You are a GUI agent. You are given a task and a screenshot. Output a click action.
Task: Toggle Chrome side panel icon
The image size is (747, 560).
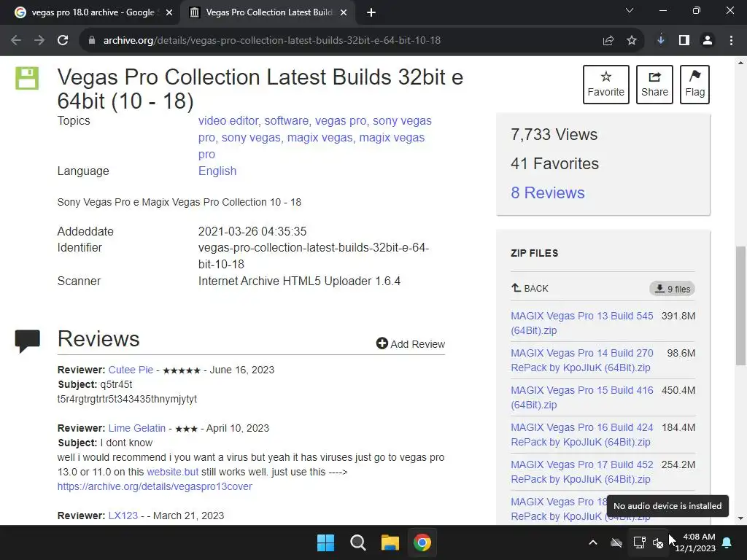684,41
